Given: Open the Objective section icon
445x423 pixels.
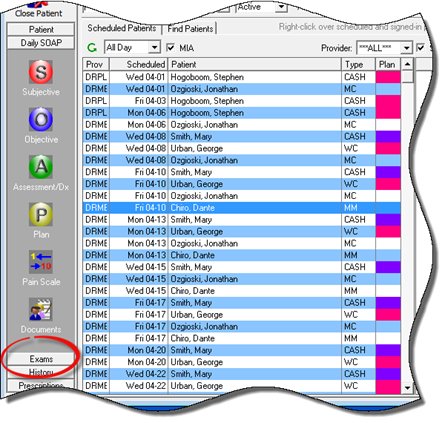Looking at the screenshot, I should click(41, 119).
